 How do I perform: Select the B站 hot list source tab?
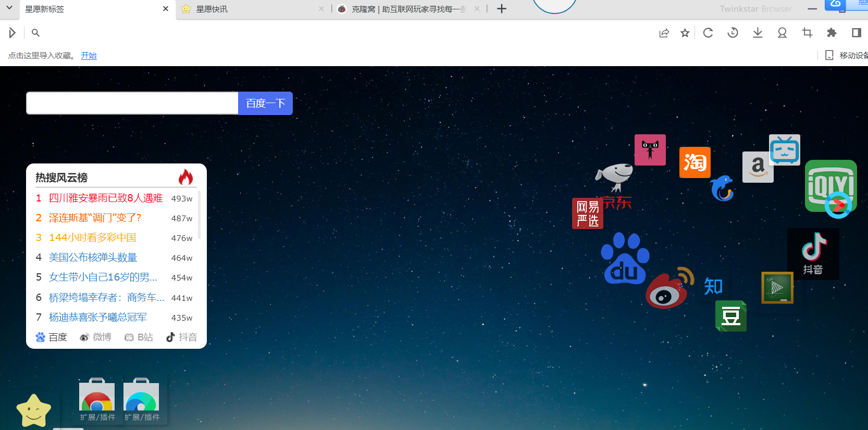click(139, 337)
